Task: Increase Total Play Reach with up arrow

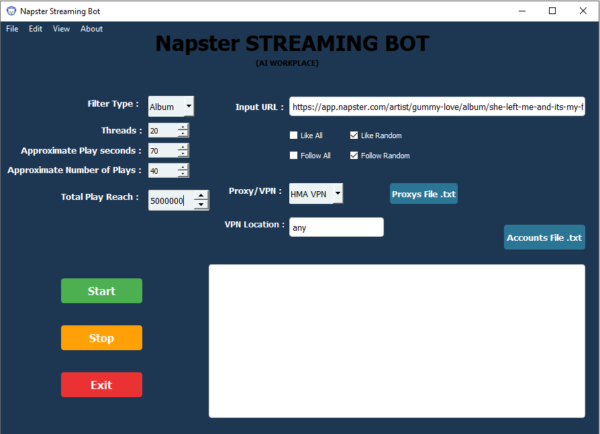Action: pos(201,195)
